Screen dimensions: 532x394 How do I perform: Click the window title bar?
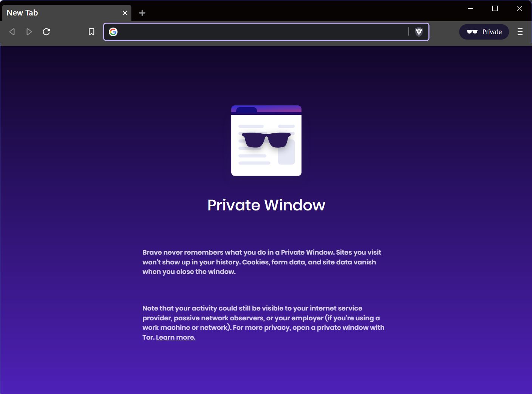click(x=302, y=5)
